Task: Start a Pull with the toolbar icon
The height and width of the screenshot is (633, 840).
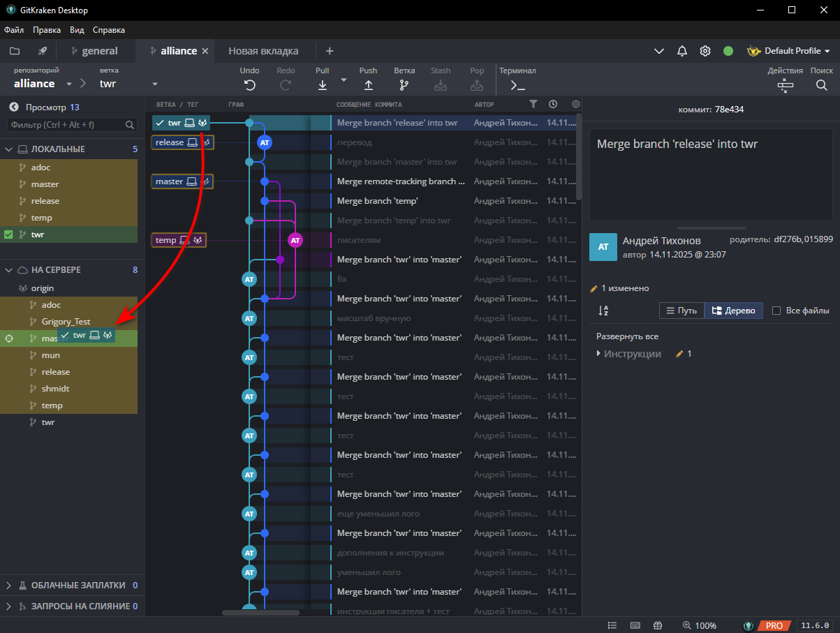Action: [x=322, y=84]
